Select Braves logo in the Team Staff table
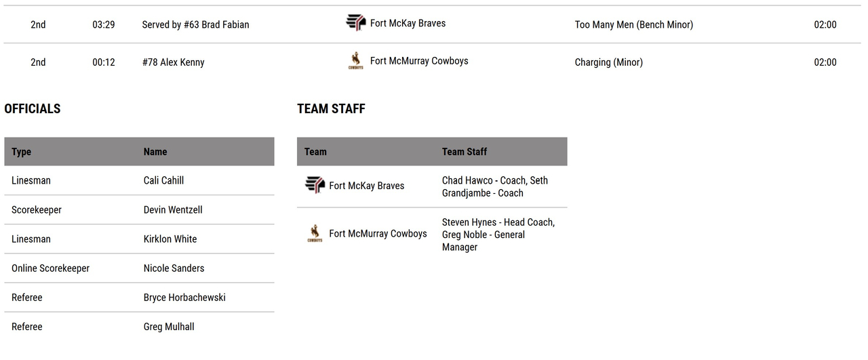The height and width of the screenshot is (360, 868). pyautogui.click(x=315, y=185)
